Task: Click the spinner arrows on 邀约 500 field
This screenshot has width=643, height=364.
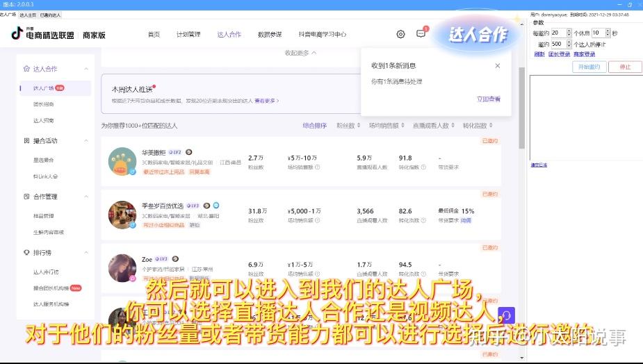Action: tap(569, 44)
